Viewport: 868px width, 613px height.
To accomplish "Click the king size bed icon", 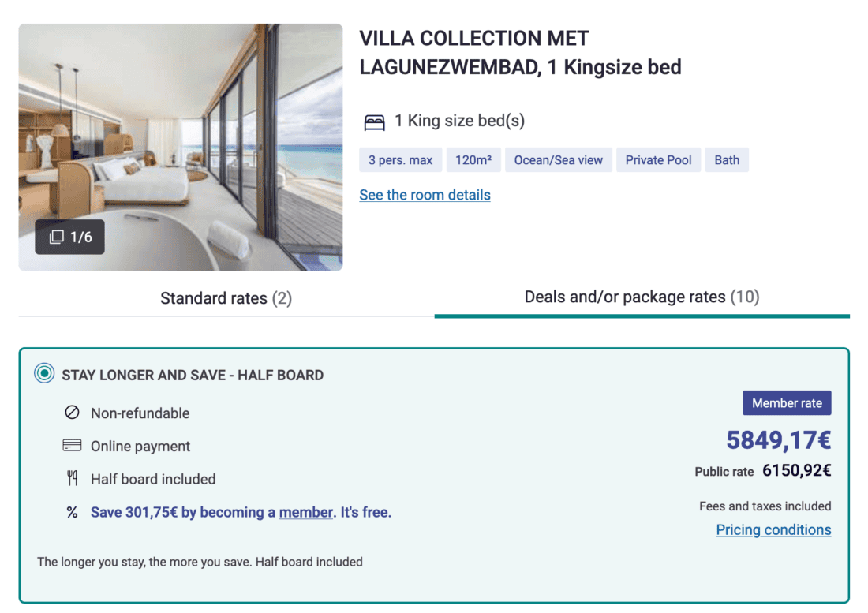I will coord(374,121).
